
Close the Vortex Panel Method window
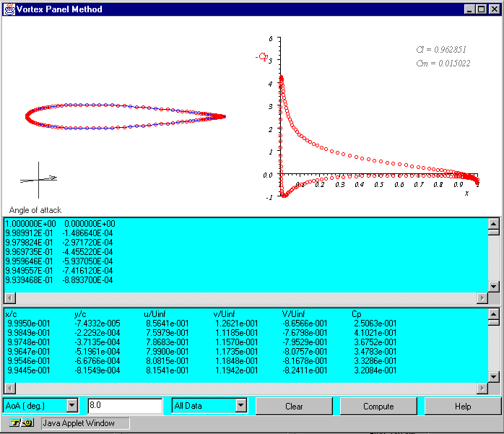tap(494, 9)
